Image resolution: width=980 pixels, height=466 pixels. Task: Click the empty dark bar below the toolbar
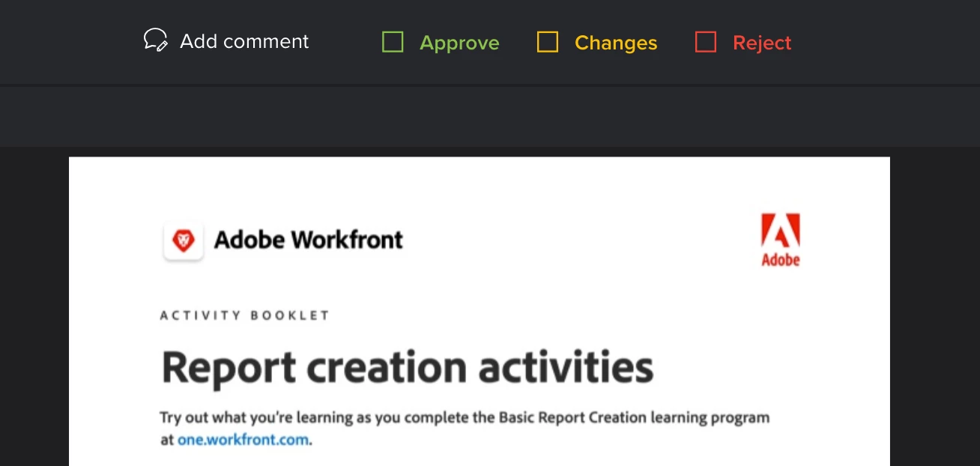(x=490, y=117)
